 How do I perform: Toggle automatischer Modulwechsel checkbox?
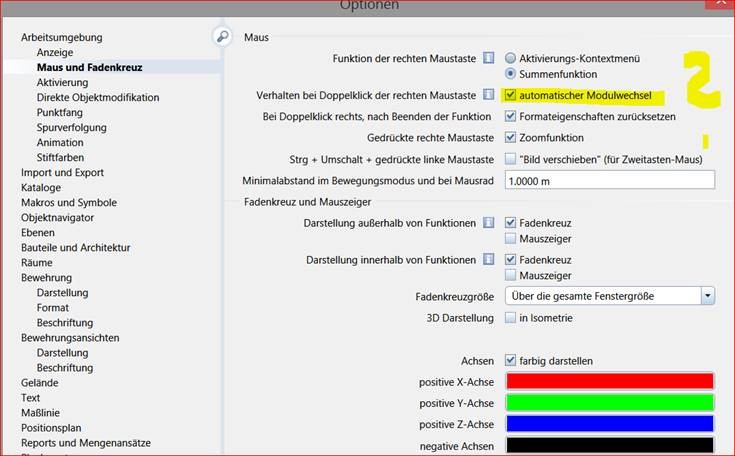tap(511, 96)
